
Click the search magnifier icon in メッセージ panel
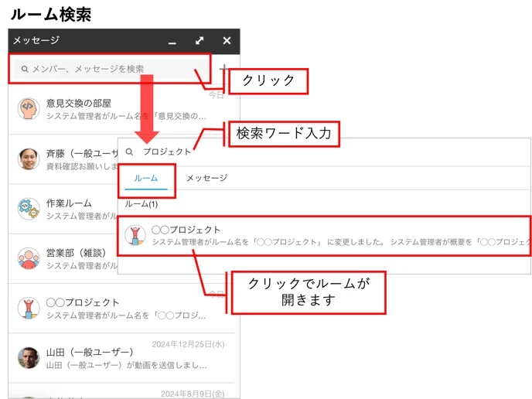click(25, 69)
